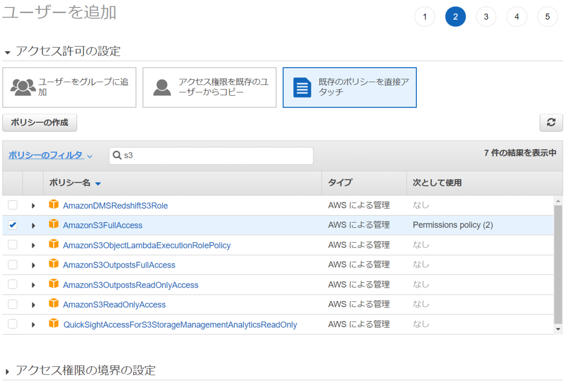Jump to wizard step 5
Image resolution: width=564 pixels, height=392 pixels.
tap(548, 17)
